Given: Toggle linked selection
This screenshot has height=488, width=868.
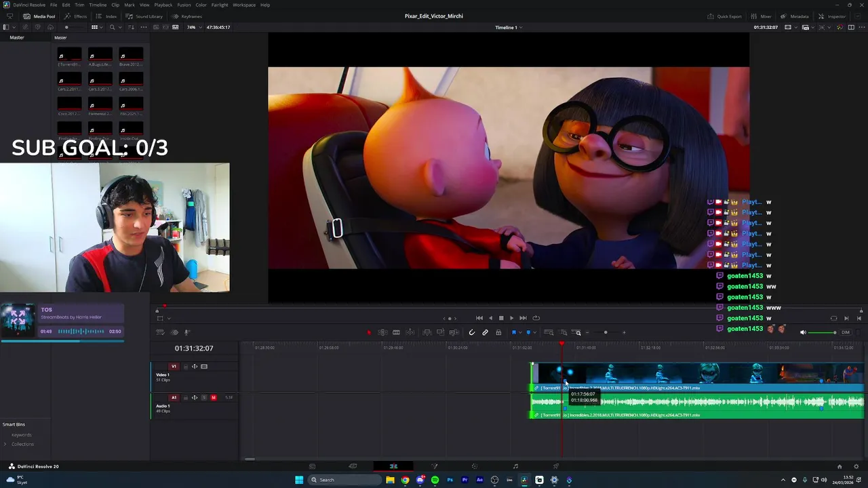Looking at the screenshot, I should point(485,332).
